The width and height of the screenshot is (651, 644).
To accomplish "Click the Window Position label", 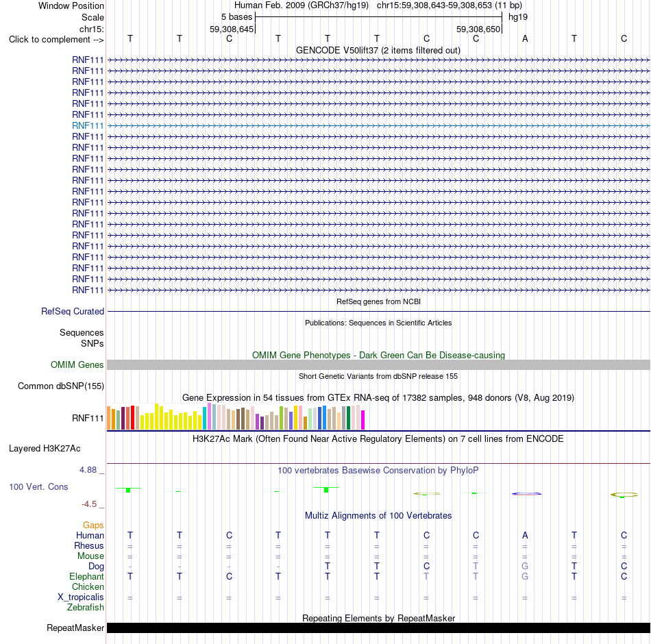I will 71,5.
